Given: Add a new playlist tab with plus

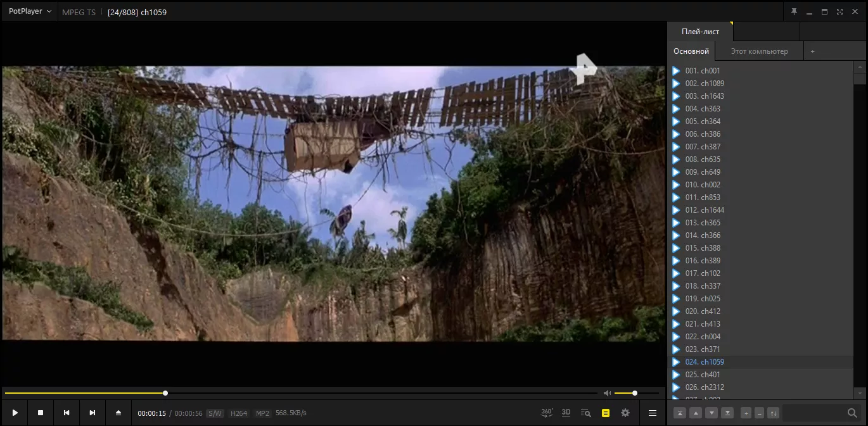Looking at the screenshot, I should point(812,51).
